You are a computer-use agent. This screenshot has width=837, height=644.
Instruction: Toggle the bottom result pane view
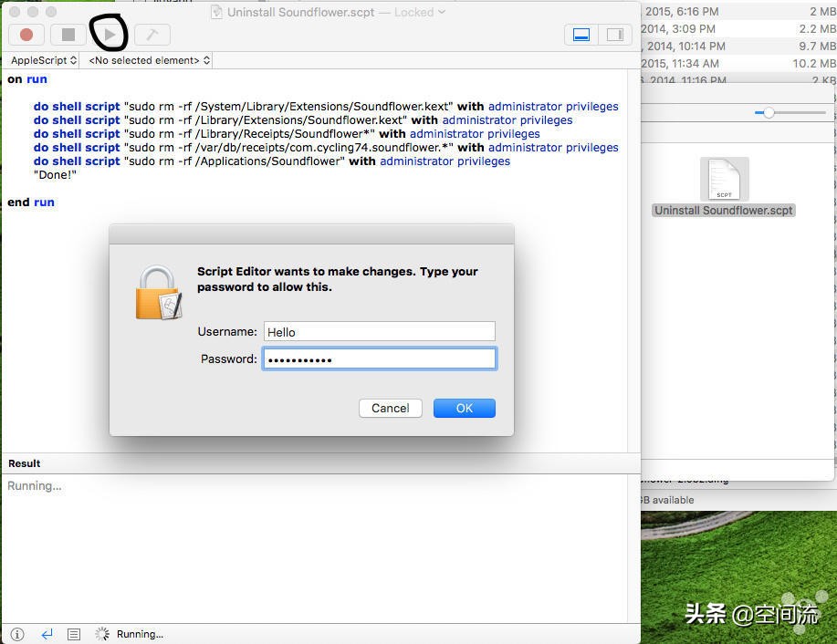click(x=581, y=35)
